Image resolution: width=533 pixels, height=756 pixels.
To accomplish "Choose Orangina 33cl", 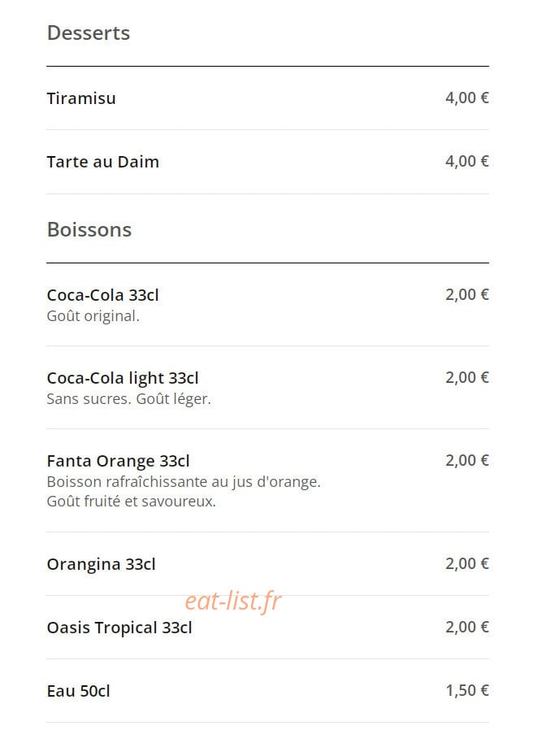I will coord(102,565).
